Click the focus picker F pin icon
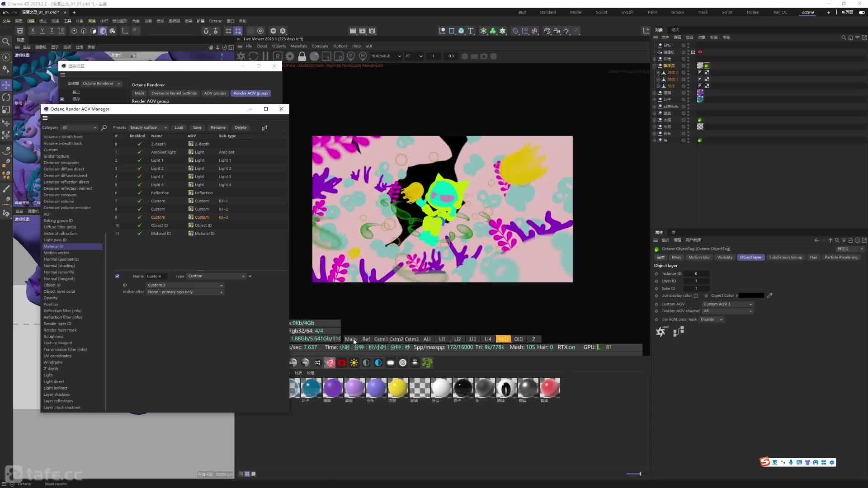868x488 pixels. (x=351, y=56)
